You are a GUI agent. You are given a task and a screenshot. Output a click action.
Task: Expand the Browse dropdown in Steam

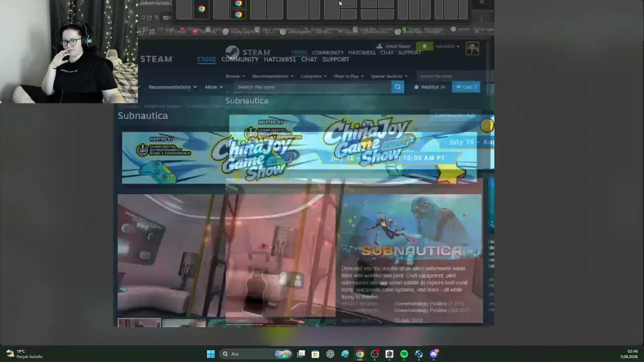[x=235, y=76]
